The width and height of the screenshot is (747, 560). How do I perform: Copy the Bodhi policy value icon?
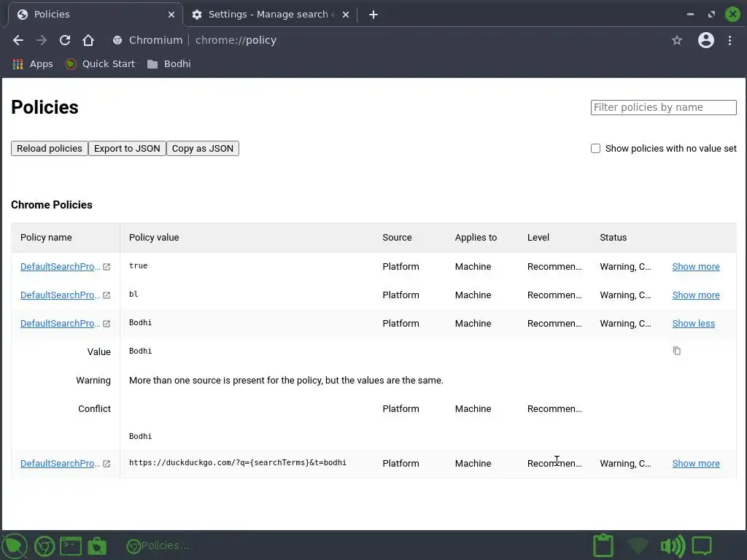677,351
